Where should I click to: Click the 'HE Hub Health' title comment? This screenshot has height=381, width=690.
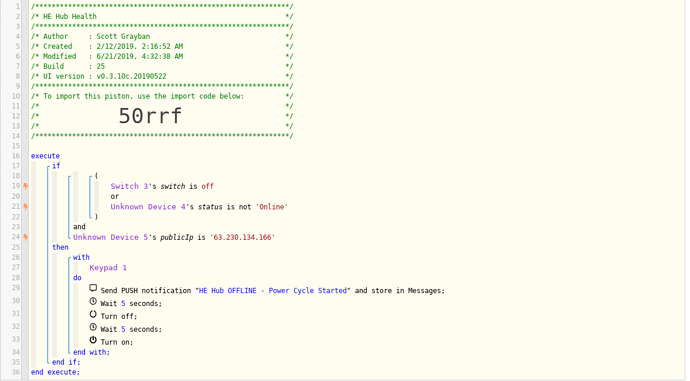click(70, 16)
